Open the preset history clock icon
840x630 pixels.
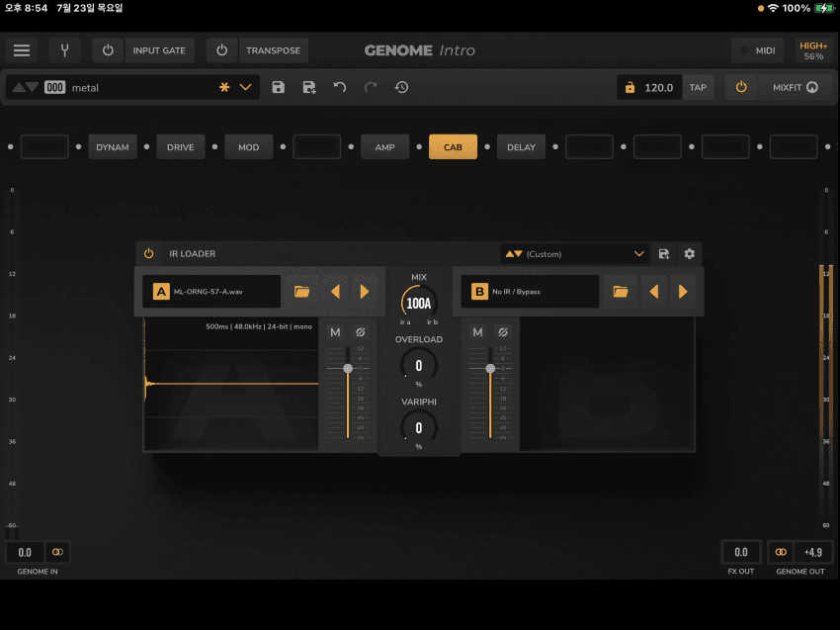[x=402, y=87]
